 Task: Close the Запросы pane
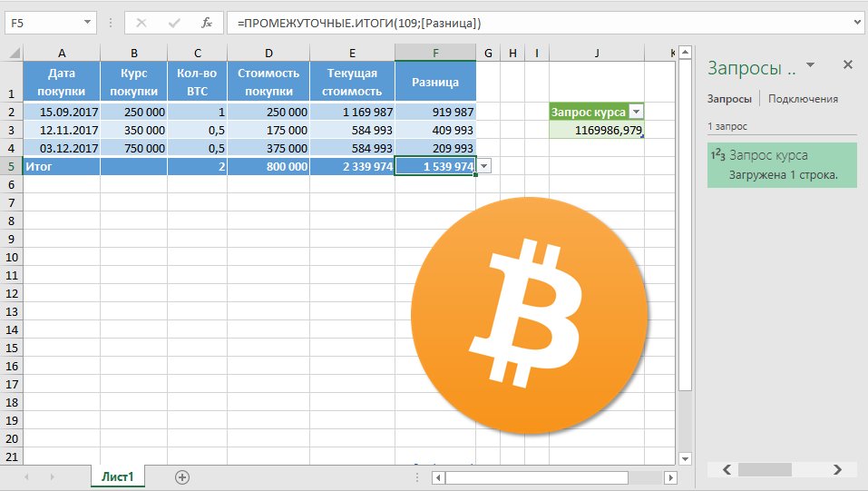[847, 64]
